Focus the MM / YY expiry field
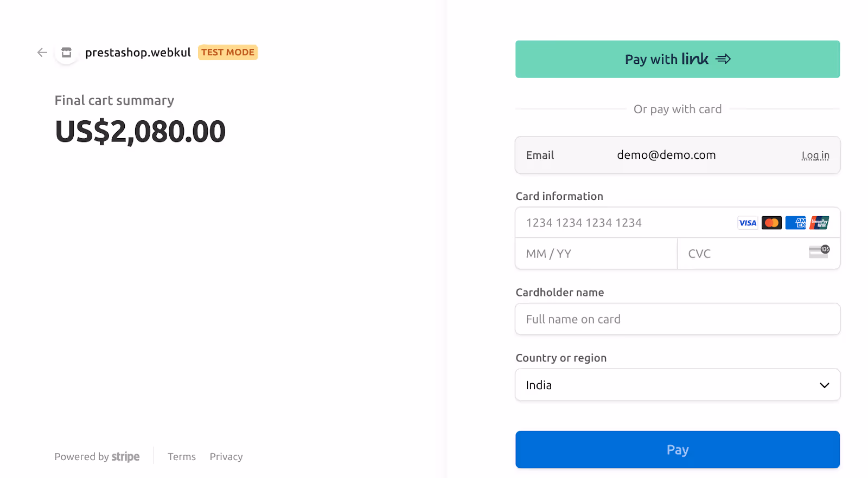The width and height of the screenshot is (868, 478). (596, 254)
